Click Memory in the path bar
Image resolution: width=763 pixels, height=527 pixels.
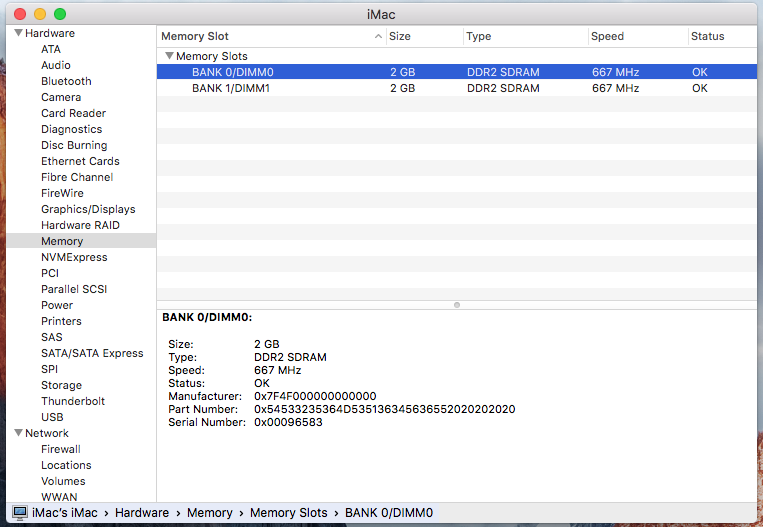210,512
